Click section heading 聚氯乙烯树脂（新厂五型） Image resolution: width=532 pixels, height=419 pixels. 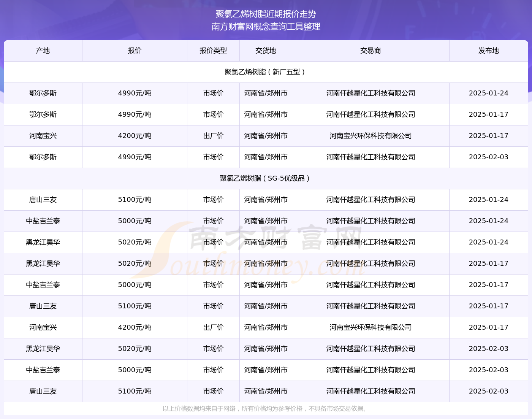tap(266, 72)
